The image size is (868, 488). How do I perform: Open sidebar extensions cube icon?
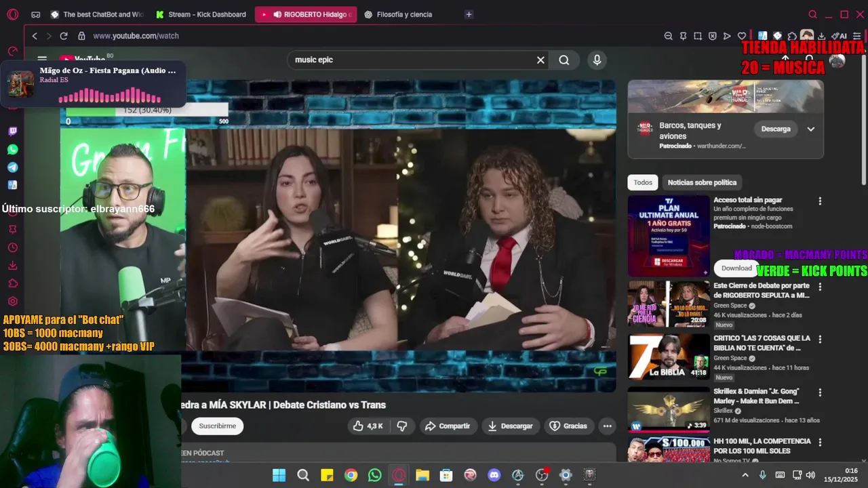coord(12,283)
